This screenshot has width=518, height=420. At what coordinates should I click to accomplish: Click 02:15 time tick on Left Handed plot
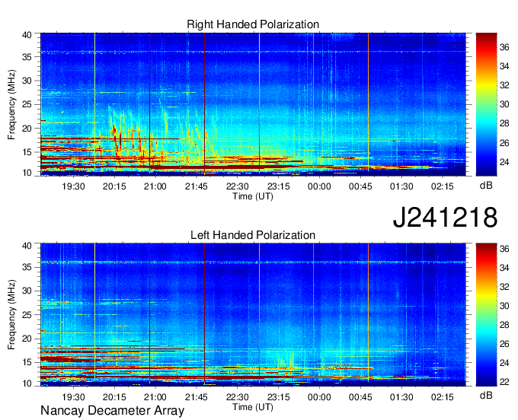tap(443, 397)
